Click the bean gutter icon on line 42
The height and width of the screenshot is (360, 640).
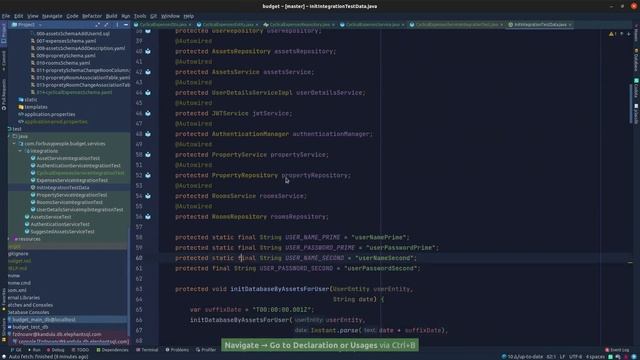[148, 72]
